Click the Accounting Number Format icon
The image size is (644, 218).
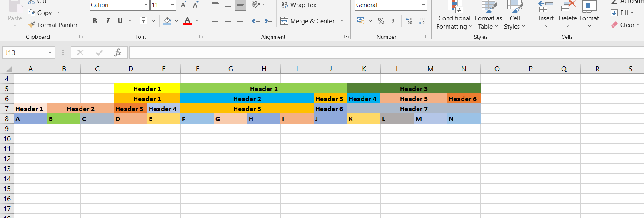361,21
